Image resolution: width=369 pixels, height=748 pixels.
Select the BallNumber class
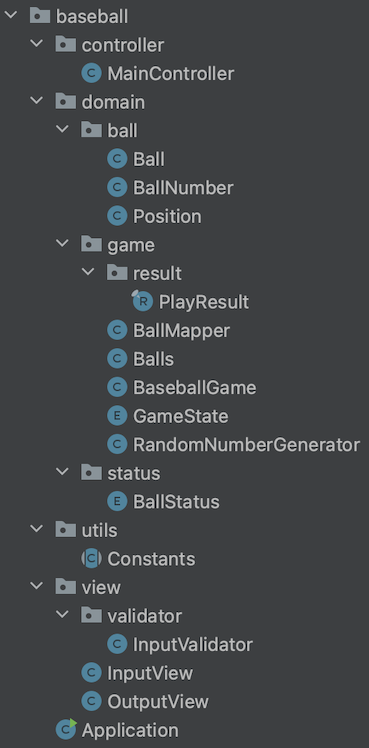(183, 187)
